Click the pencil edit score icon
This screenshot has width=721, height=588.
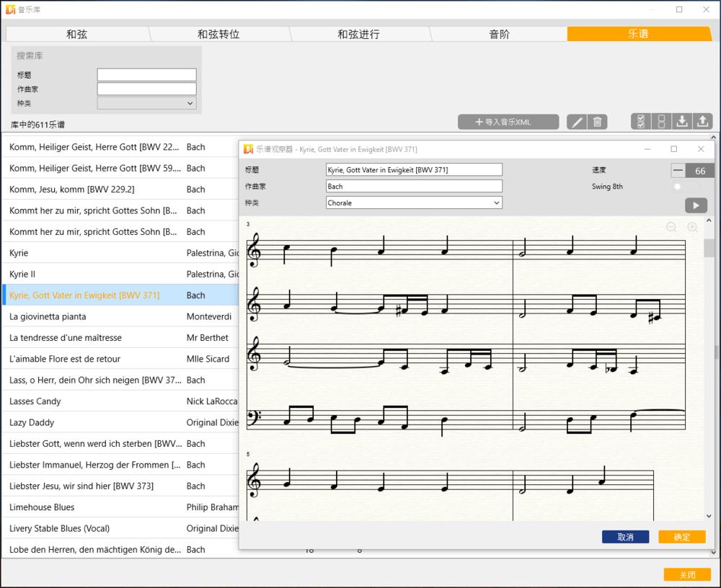[576, 122]
